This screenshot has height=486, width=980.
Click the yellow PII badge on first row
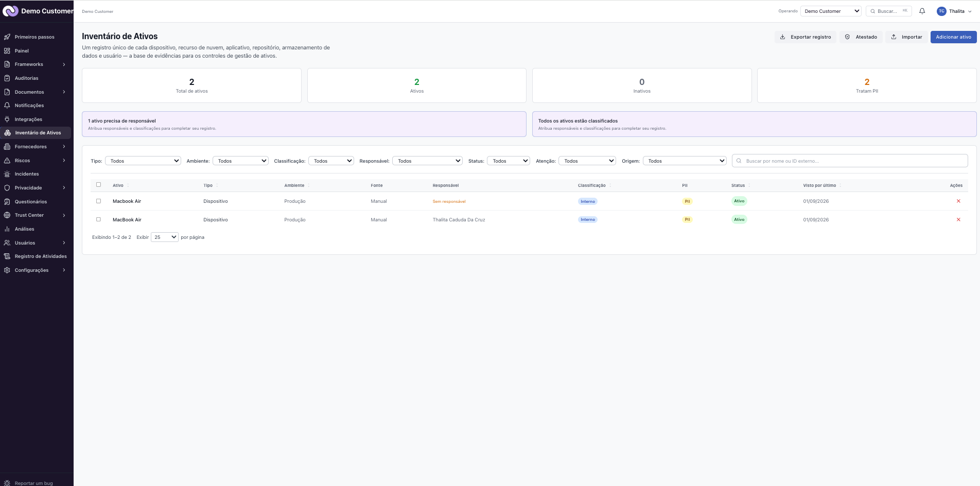(x=687, y=201)
